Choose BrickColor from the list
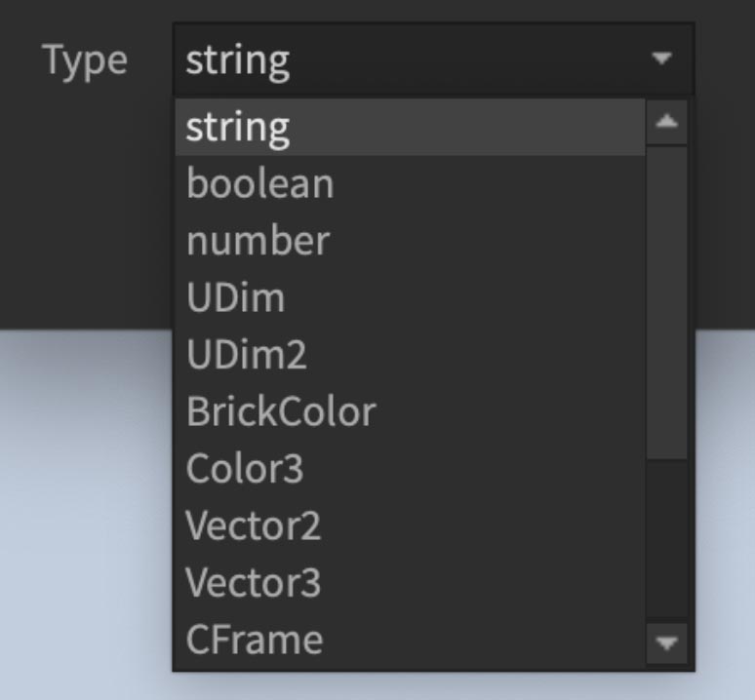The height and width of the screenshot is (700, 755). click(x=411, y=411)
